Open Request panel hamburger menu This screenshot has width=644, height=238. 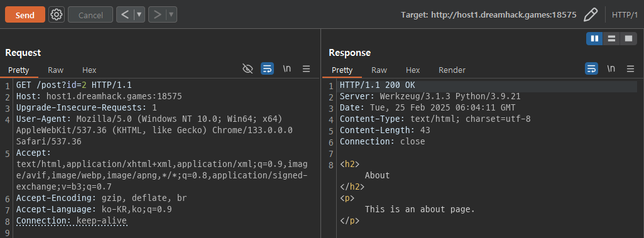click(307, 69)
